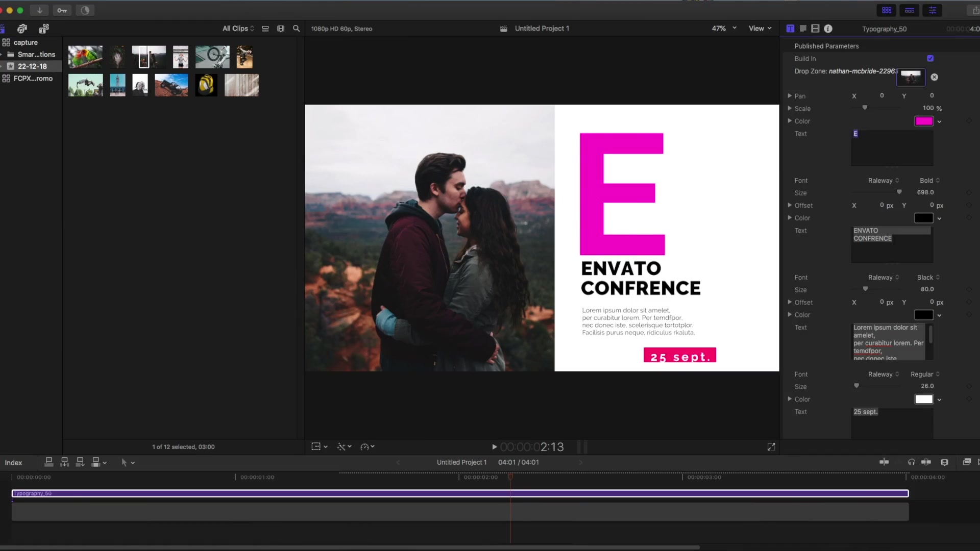Toggle the filmstrip view in the browser

tap(281, 29)
